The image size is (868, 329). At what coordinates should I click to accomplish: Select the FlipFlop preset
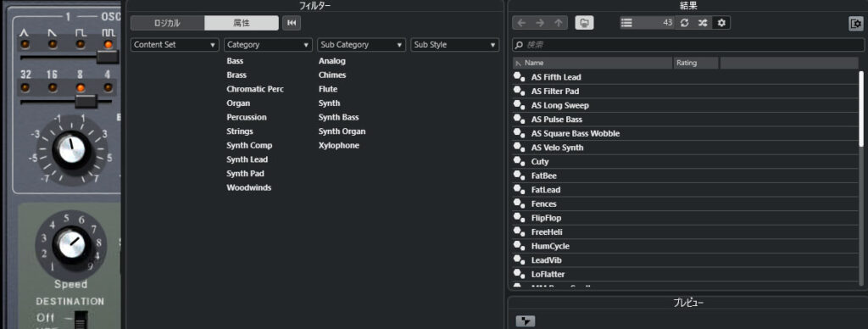pyautogui.click(x=685, y=218)
